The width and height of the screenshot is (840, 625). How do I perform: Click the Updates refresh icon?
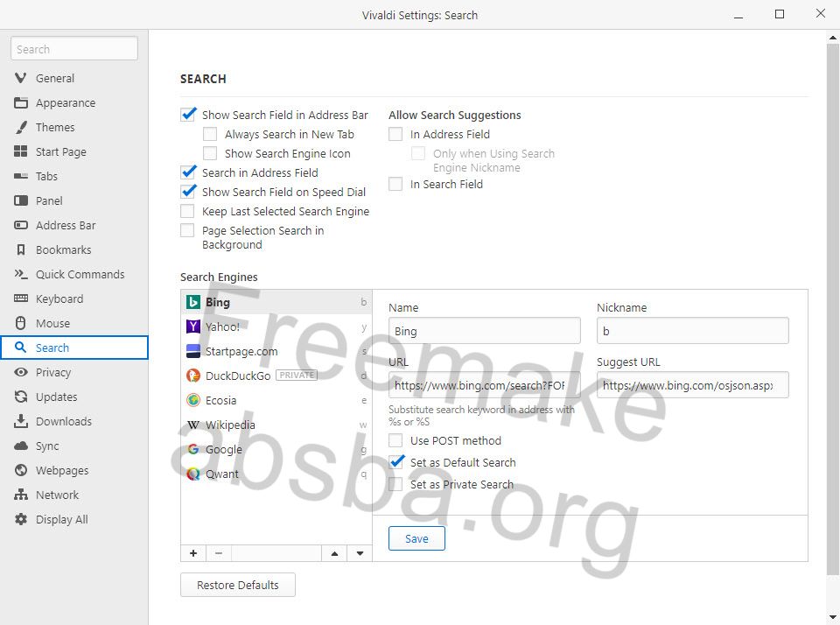20,397
